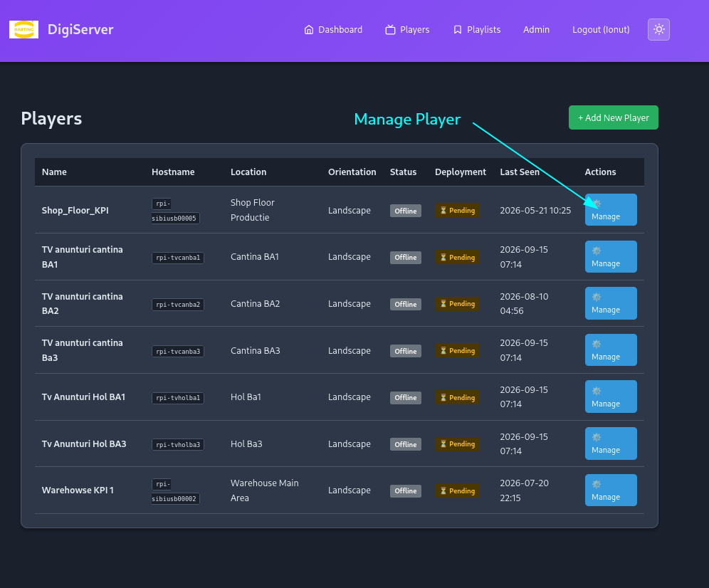Screen dimensions: 709x588
Task: Toggle the light/dark theme sun button
Action: coord(658,29)
